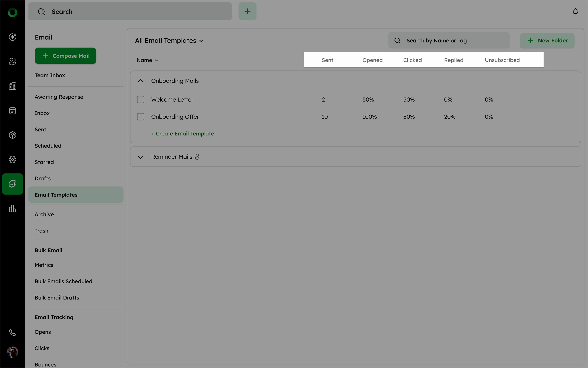Click the settings gear sidebar icon

click(12, 159)
